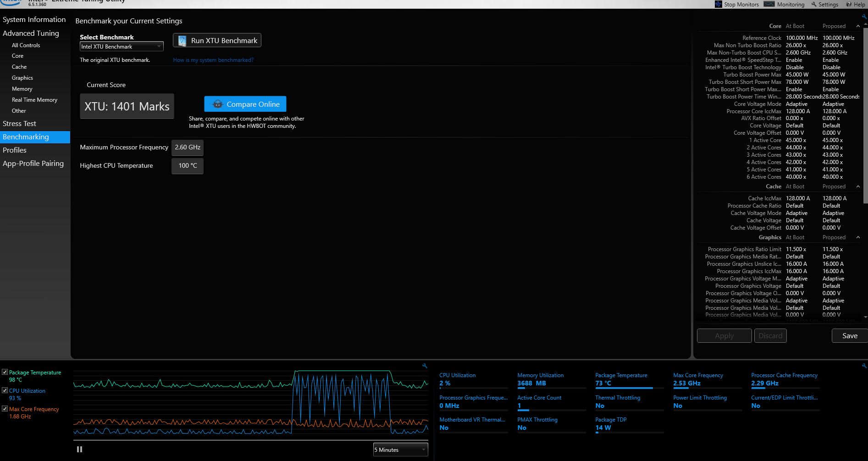
Task: Open the Help question mark
Action: tap(849, 4)
